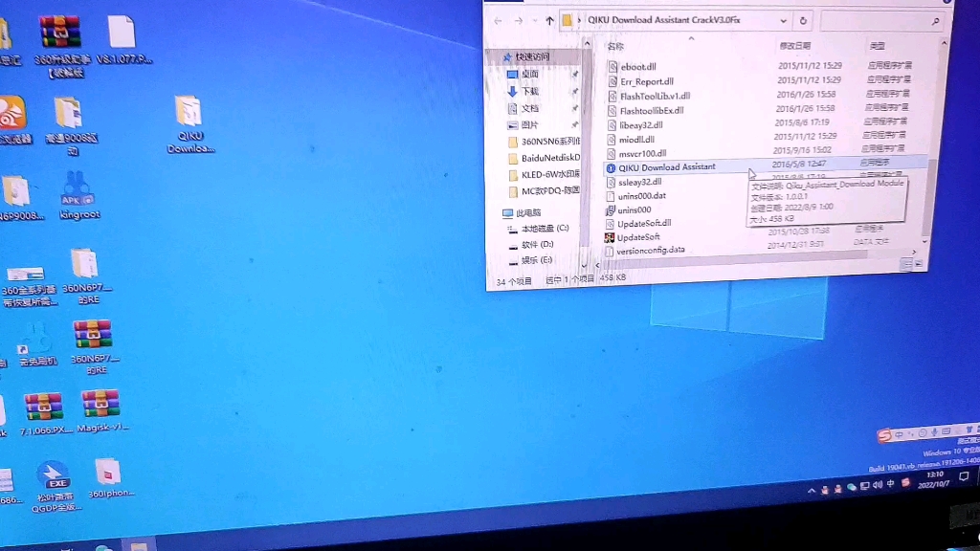Image resolution: width=980 pixels, height=551 pixels.
Task: Expand the address bar history dropdown
Action: tap(783, 21)
